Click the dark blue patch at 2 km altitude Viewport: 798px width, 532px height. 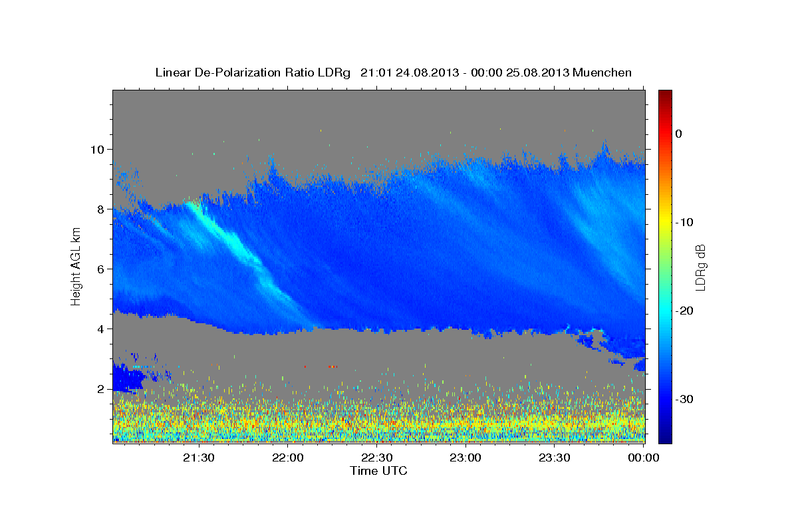[x=128, y=379]
